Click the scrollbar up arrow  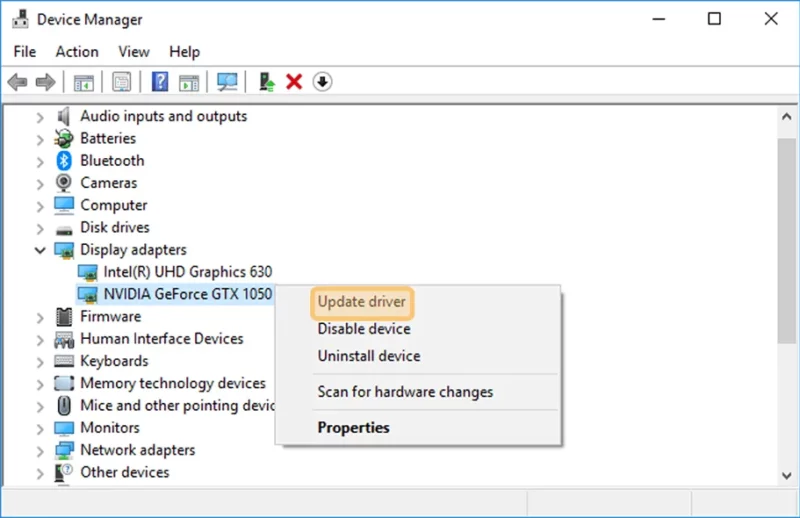(786, 117)
